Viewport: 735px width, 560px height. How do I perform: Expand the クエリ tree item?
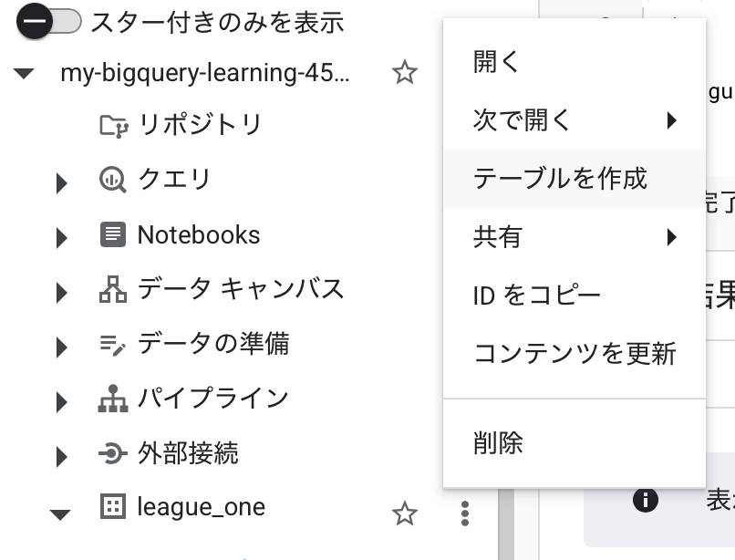(x=61, y=182)
